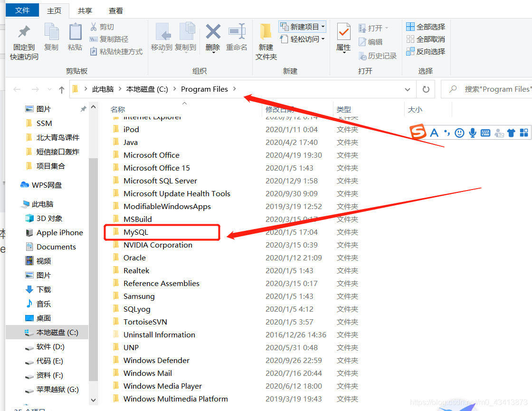Toggle Sogou Chinese/English A indicator

434,133
